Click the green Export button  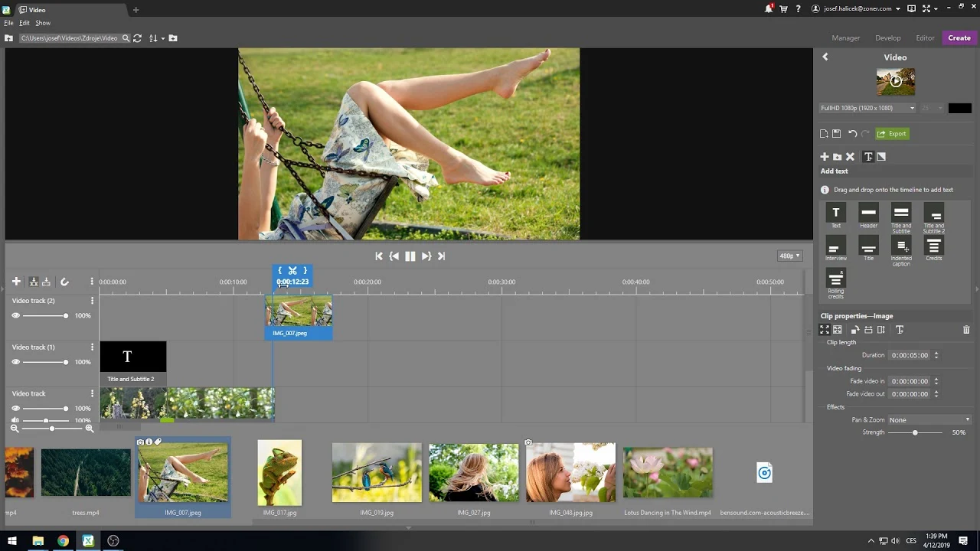(892, 134)
